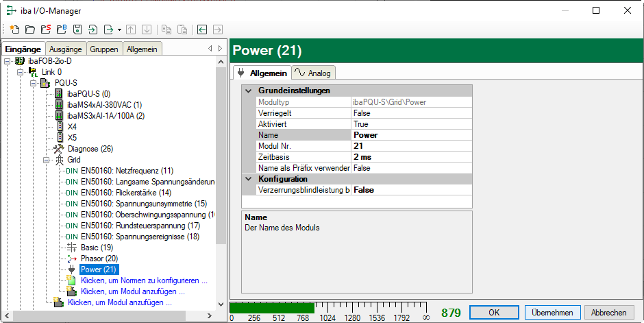The width and height of the screenshot is (644, 323).
Task: Click the save configuration disk icon
Action: click(77, 29)
